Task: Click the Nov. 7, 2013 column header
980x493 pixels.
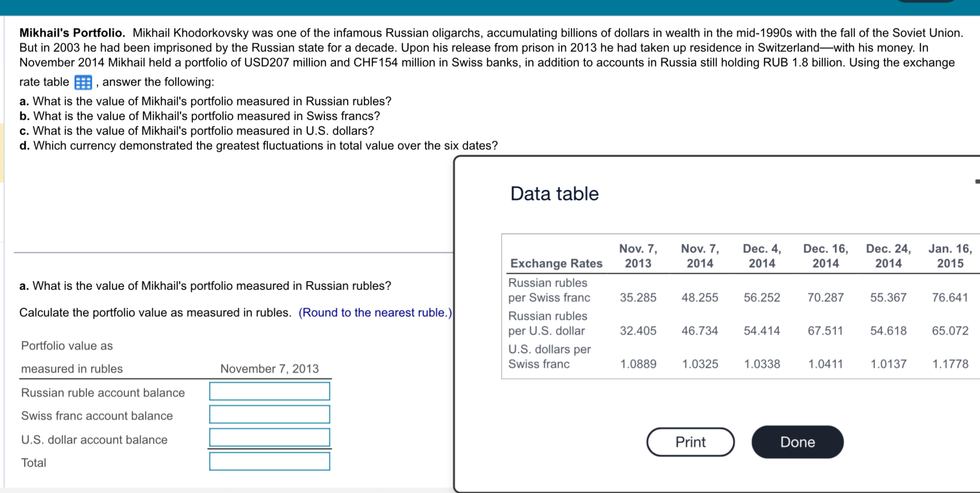Action: pos(638,256)
